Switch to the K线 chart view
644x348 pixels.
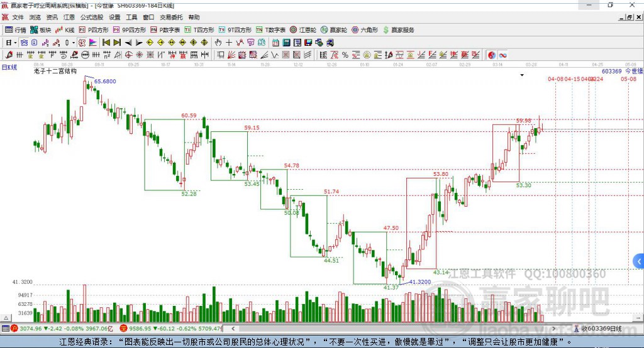click(x=65, y=30)
